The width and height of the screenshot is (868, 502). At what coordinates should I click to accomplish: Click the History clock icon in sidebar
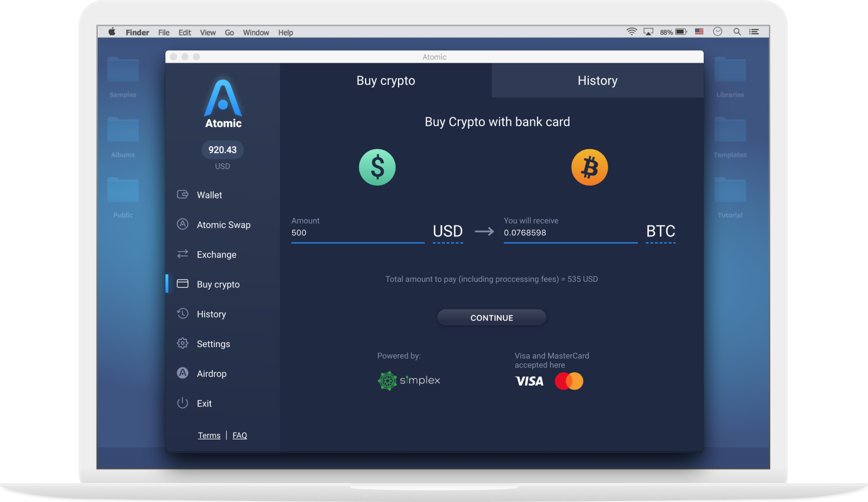coord(183,314)
